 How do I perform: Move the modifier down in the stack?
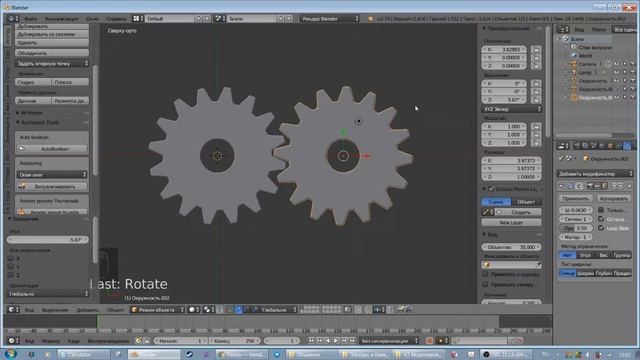coord(621,186)
